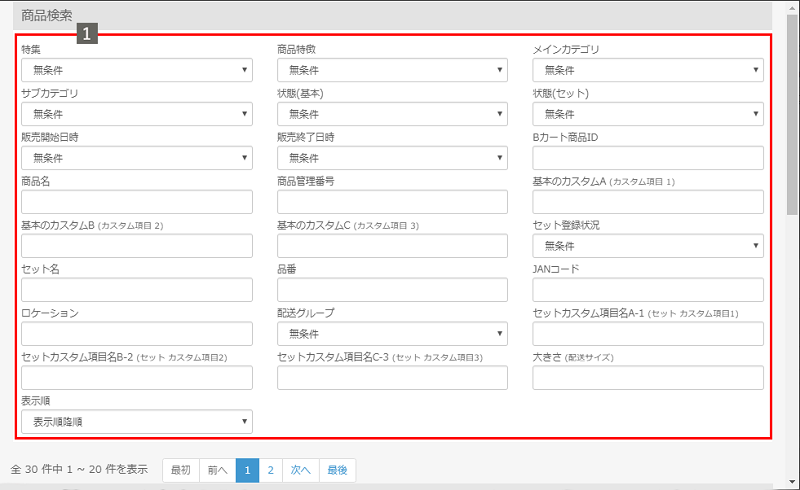The height and width of the screenshot is (490, 800).
Task: Focus the セットカスタム項目名C-3 field
Action: click(x=392, y=377)
